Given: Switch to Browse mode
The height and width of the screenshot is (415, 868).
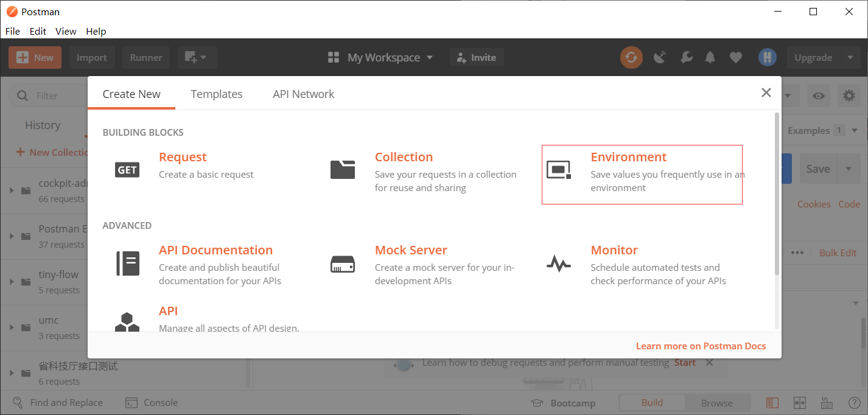Looking at the screenshot, I should tap(717, 403).
